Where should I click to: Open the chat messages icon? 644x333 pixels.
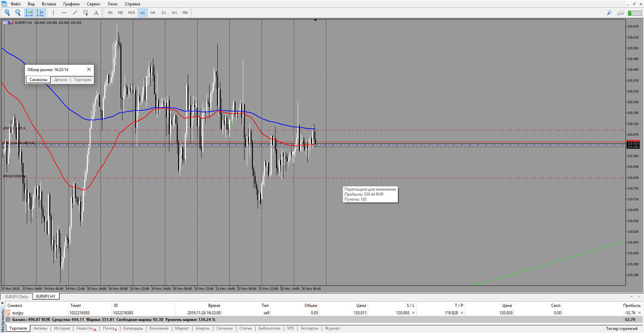coord(621,12)
